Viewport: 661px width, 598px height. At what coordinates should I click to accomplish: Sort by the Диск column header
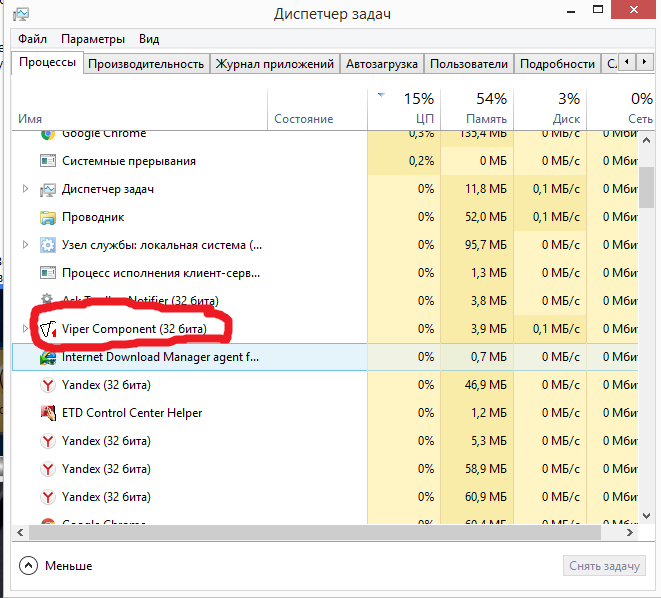coord(550,110)
